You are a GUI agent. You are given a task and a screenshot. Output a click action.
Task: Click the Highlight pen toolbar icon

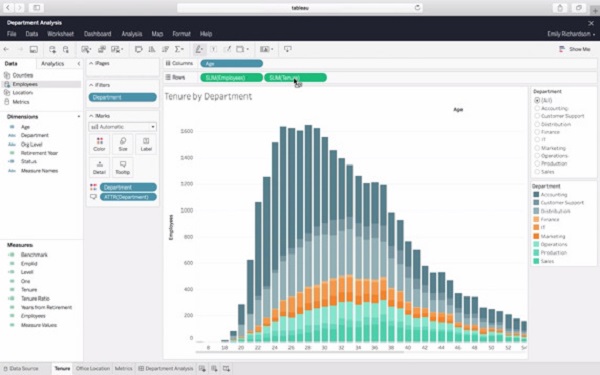click(199, 49)
